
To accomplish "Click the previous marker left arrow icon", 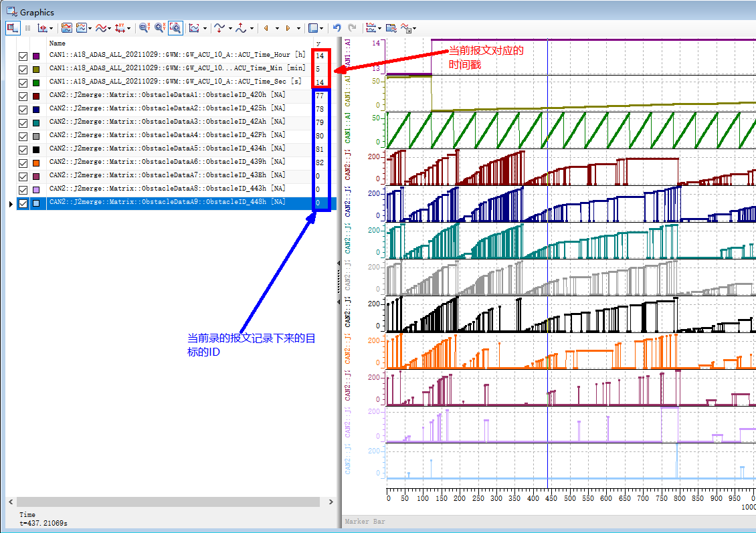I will [266, 28].
